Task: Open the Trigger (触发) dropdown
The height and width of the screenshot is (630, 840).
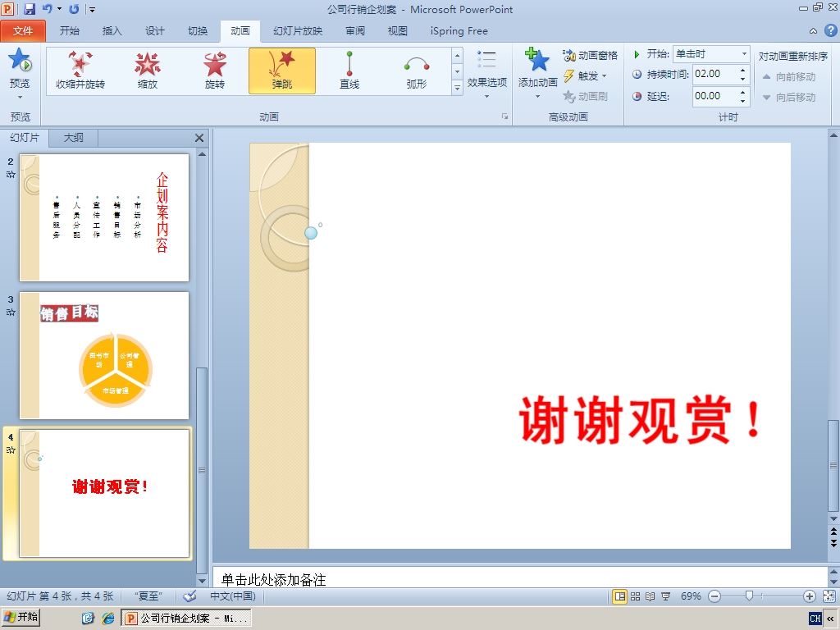Action: [585, 76]
